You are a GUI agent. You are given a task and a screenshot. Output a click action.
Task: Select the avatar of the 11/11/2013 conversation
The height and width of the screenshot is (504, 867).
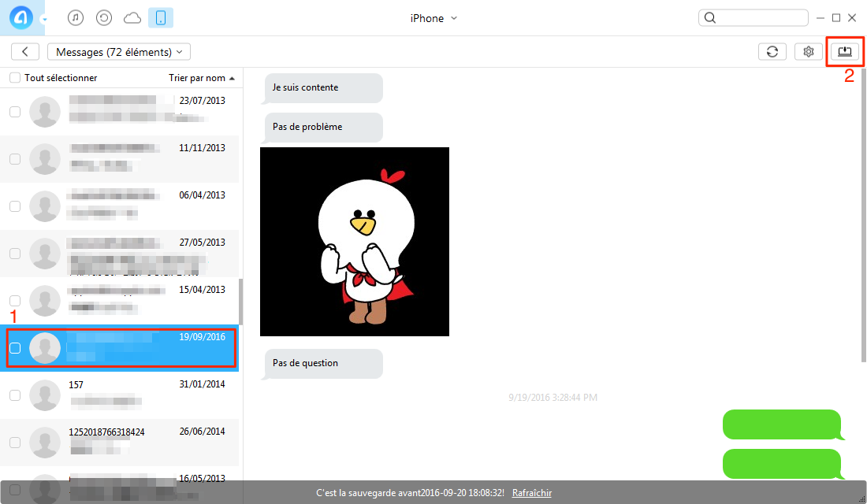point(45,159)
